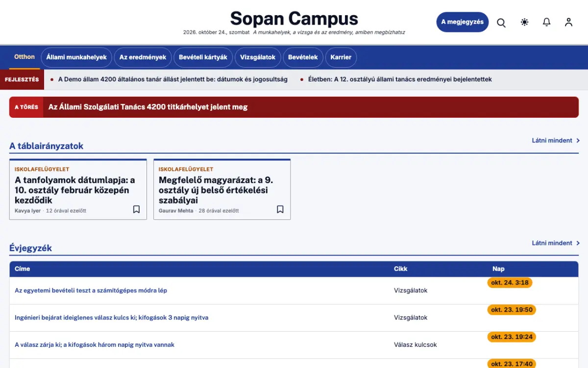Select the Otthon tab

[24, 57]
